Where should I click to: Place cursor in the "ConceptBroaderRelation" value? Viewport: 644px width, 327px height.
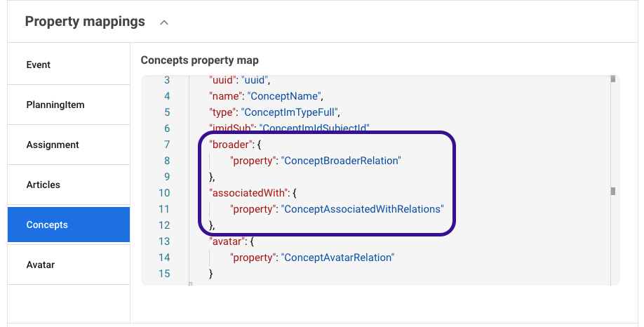[x=340, y=161]
